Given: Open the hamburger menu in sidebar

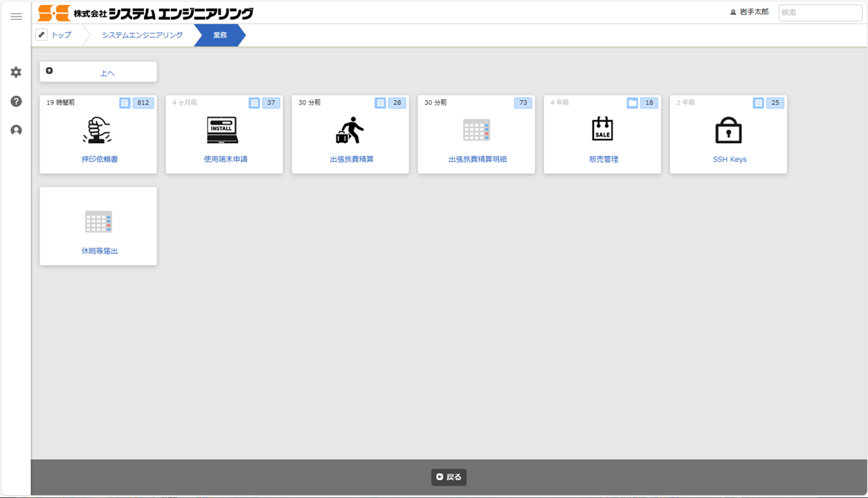Looking at the screenshot, I should (16, 17).
